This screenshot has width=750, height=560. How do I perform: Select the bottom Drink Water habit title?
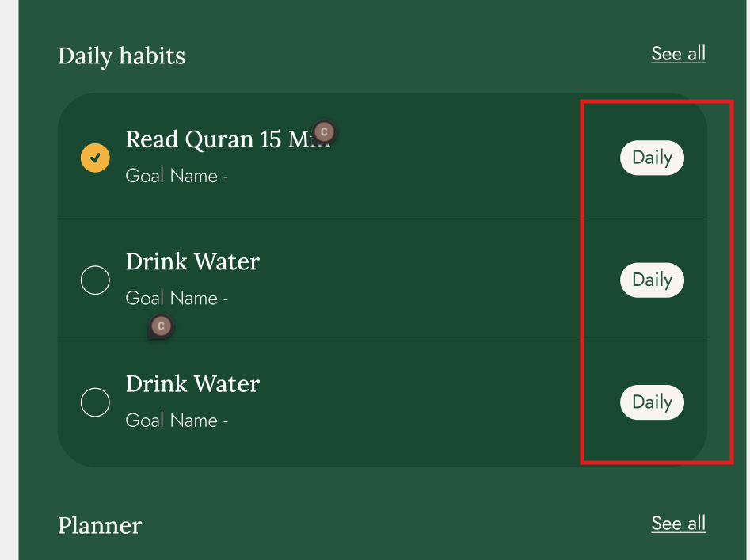(192, 384)
